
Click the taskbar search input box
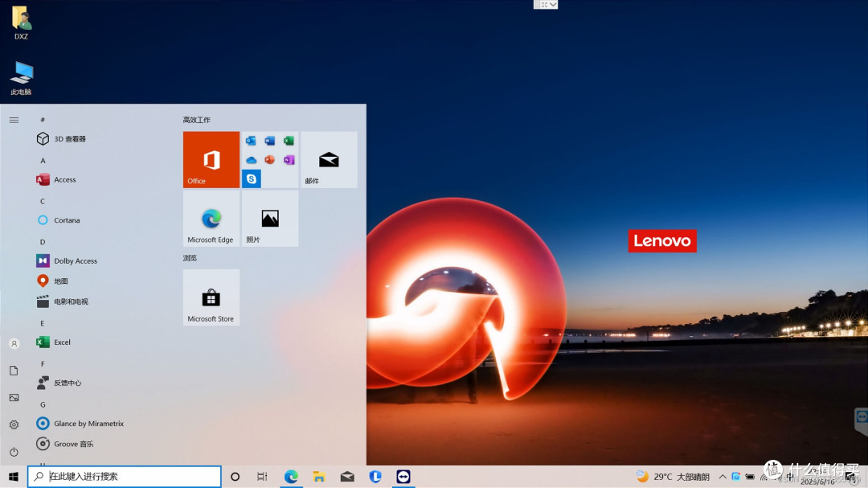(125, 477)
